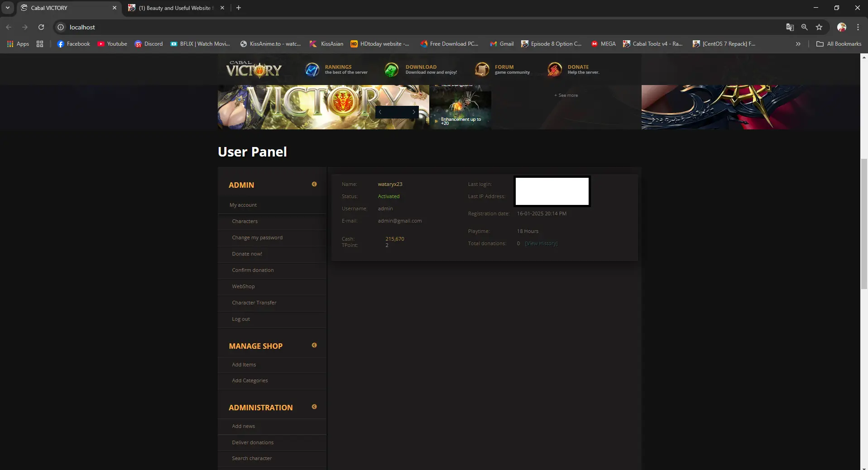This screenshot has width=868, height=470.
Task: Select the Cabal VICTORY tab
Action: coord(69,8)
